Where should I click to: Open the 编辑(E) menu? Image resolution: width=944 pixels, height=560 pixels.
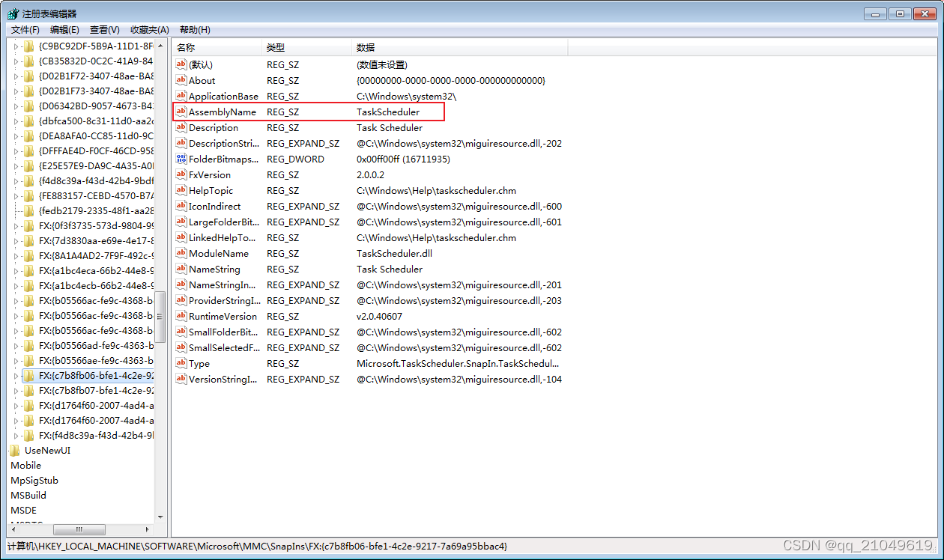click(64, 29)
